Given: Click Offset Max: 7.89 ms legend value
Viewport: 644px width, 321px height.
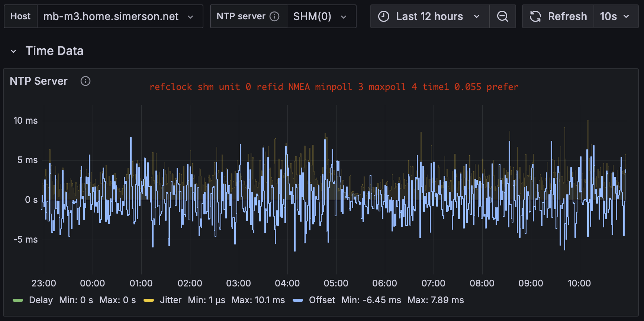Looking at the screenshot, I should click(436, 300).
